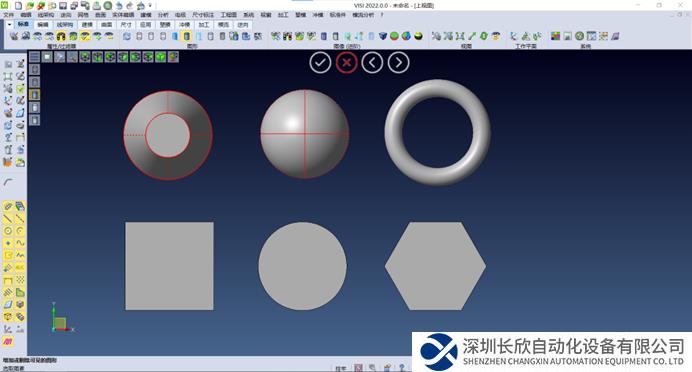This screenshot has height=372, width=692.
Task: Open the 曲面 menu
Action: click(101, 15)
